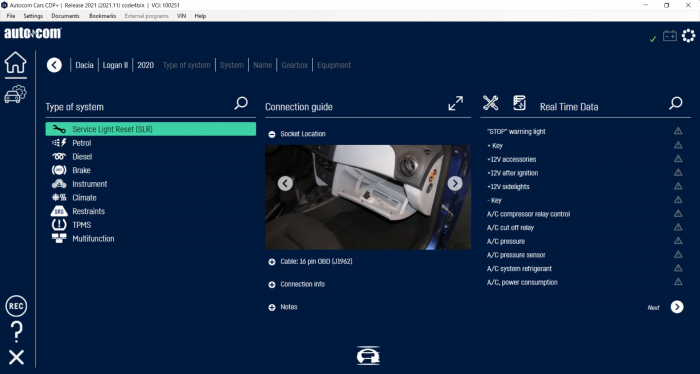Expand the Cable: 16 pin OBD section
The height and width of the screenshot is (374, 700).
[x=271, y=262]
